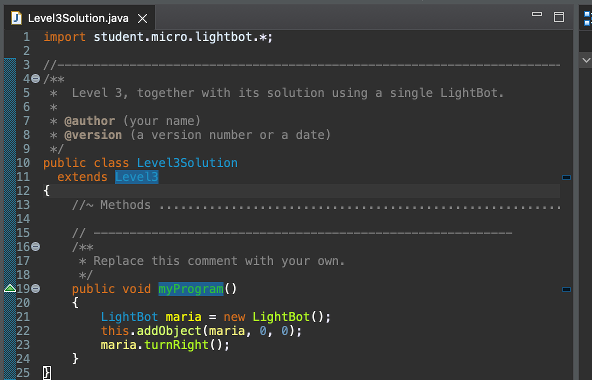Click the @version tag in the comment

pos(93,135)
